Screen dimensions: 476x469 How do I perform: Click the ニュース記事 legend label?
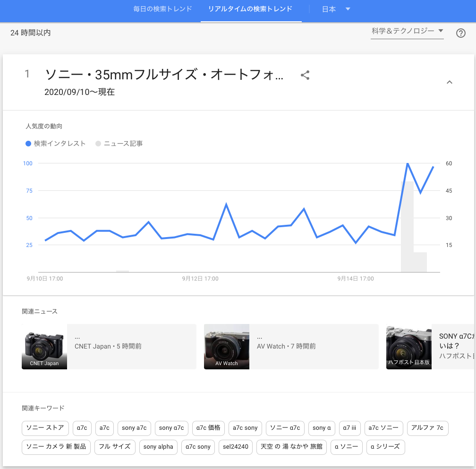coord(123,144)
